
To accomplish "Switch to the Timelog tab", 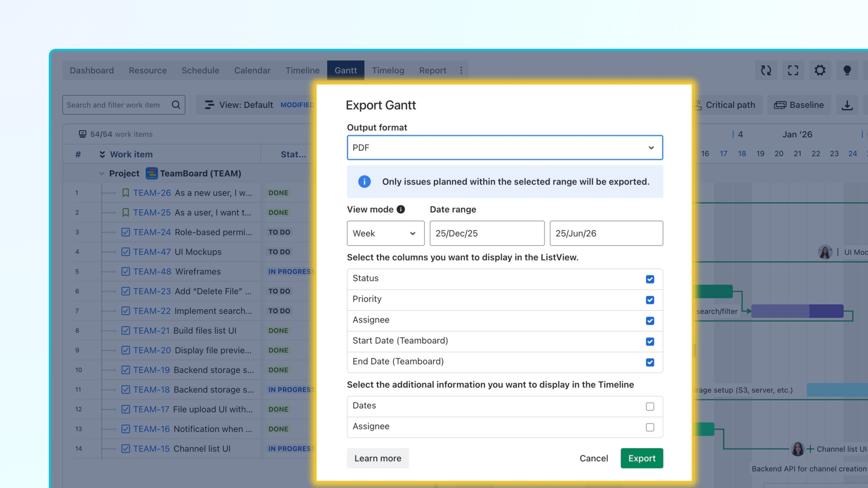I will click(388, 70).
